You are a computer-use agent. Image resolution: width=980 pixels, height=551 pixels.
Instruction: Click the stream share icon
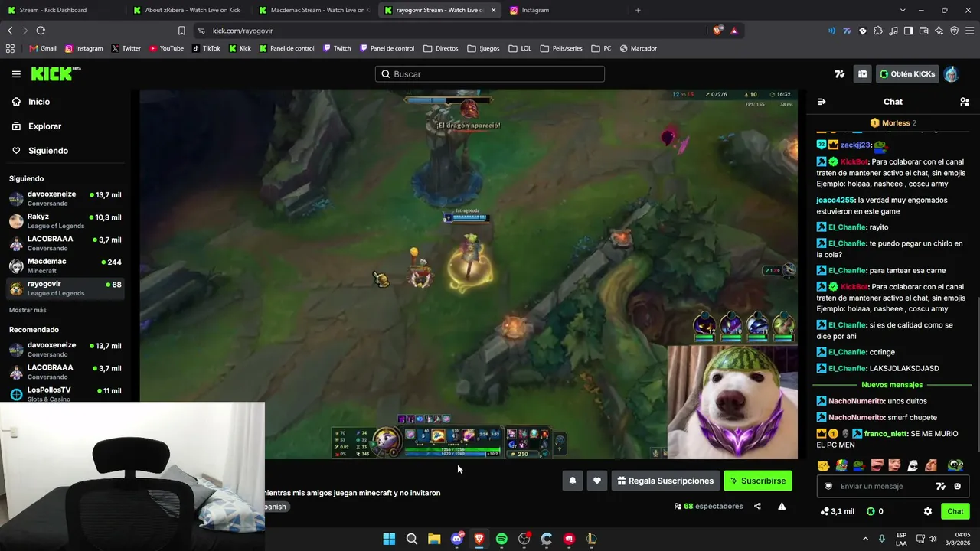click(757, 506)
